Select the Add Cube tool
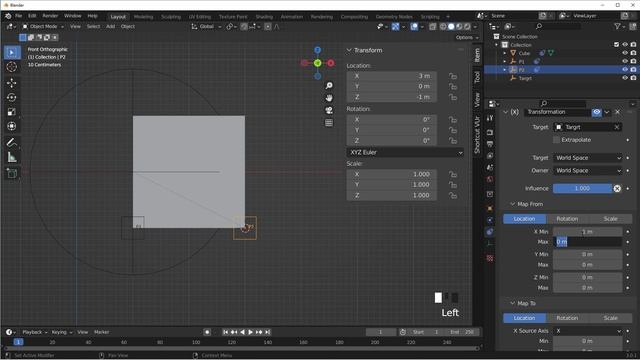Screen dimensions: 640x360 point(12,173)
